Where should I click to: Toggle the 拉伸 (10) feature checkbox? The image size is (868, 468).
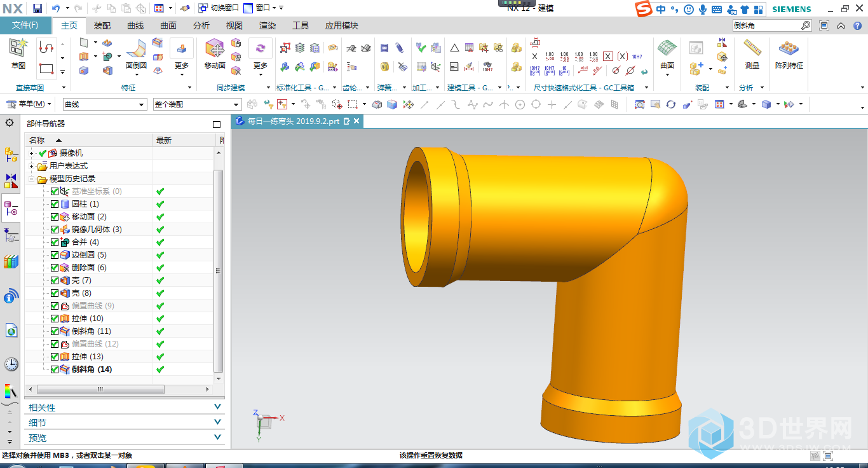pyautogui.click(x=55, y=319)
